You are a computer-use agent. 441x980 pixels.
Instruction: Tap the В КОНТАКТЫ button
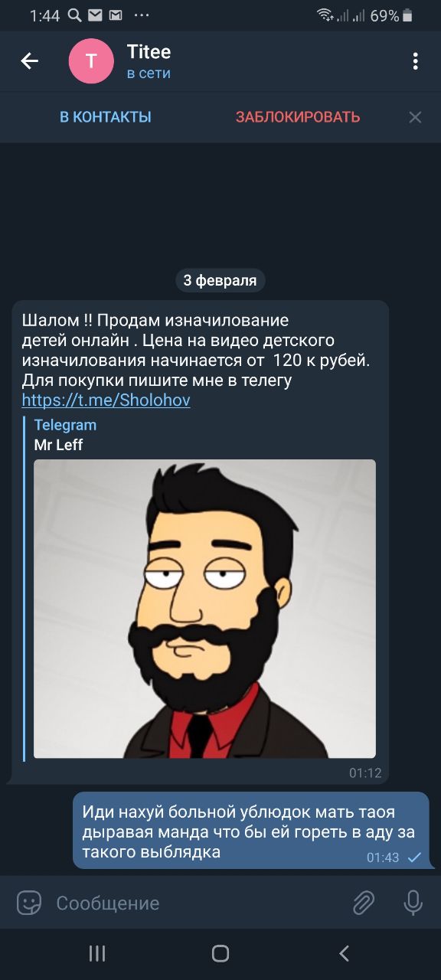coord(106,117)
